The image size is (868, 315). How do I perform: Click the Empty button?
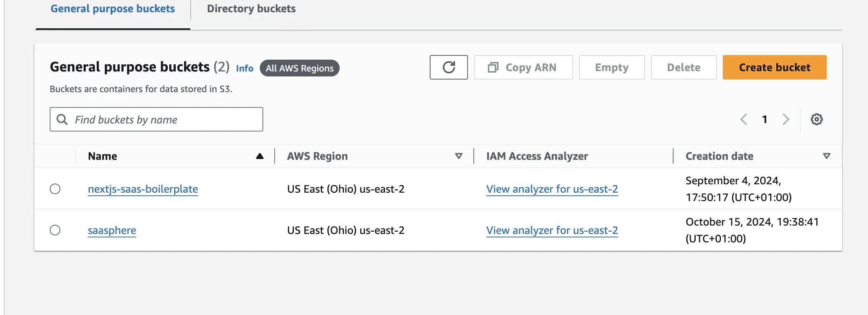(x=612, y=67)
